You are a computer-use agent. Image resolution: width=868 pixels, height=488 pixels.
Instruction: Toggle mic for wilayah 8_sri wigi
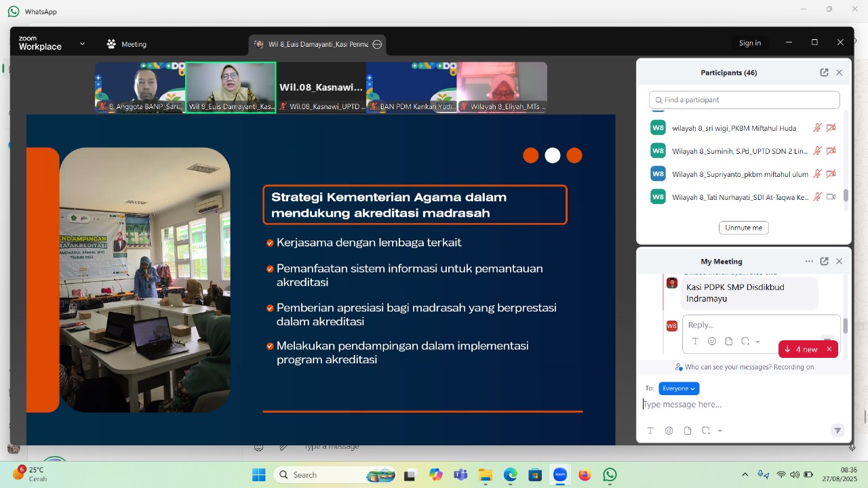coord(817,127)
